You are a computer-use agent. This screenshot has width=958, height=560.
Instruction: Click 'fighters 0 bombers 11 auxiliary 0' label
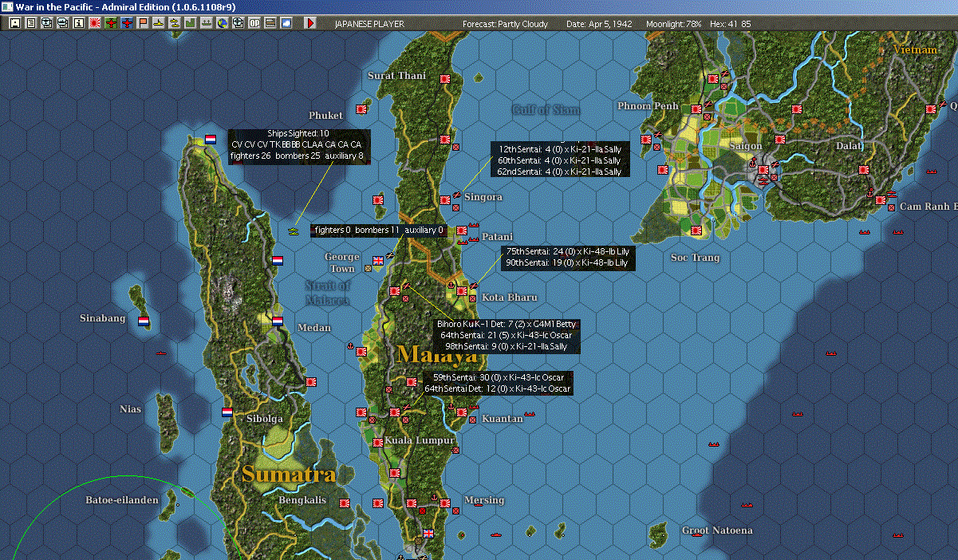click(379, 231)
